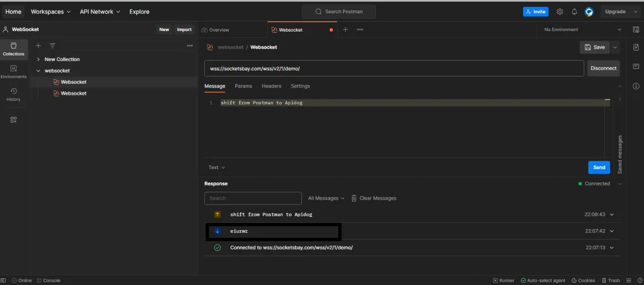The image size is (644, 285).
Task: Expand the 22:07:13 connected message
Action: click(612, 248)
